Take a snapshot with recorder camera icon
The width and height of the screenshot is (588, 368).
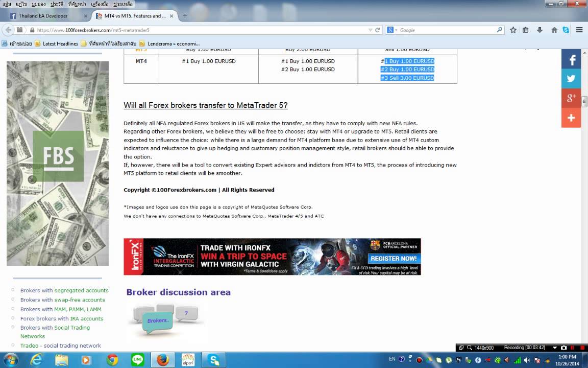click(x=563, y=348)
